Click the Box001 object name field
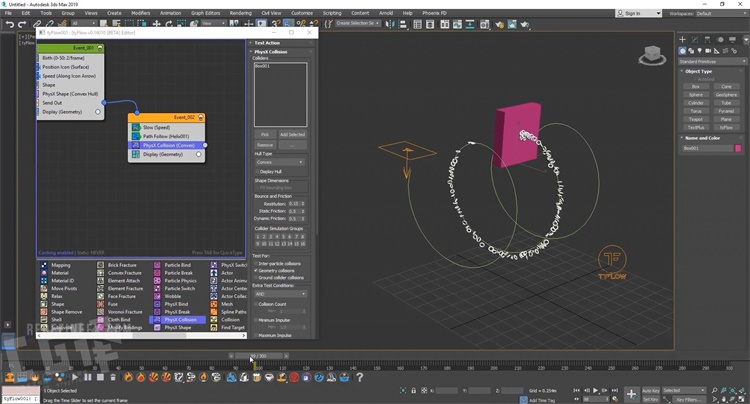 pos(707,148)
